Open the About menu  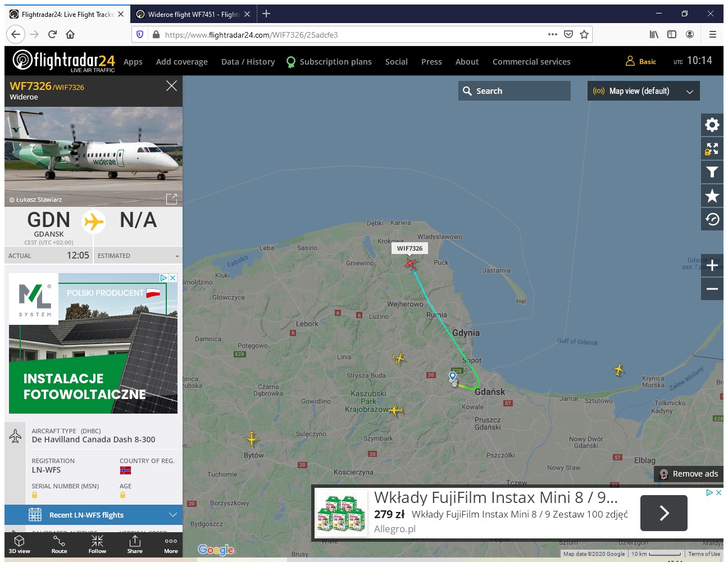click(x=467, y=62)
